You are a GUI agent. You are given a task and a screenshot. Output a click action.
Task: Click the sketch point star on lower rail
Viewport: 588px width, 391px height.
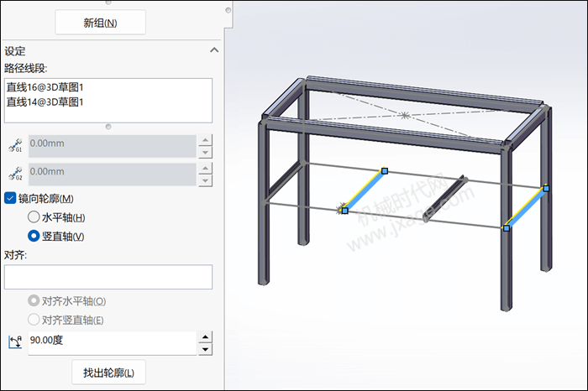340,208
